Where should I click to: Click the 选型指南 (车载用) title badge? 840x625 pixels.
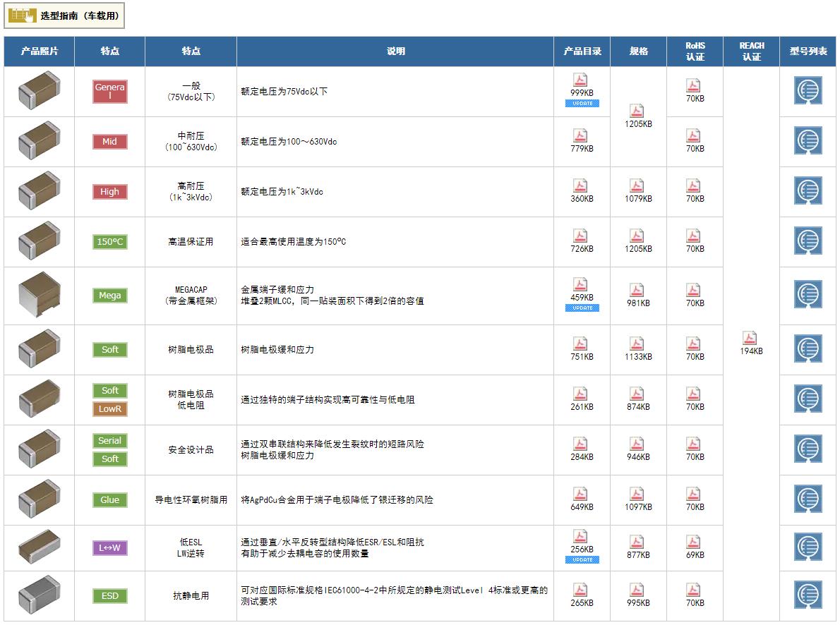click(65, 16)
